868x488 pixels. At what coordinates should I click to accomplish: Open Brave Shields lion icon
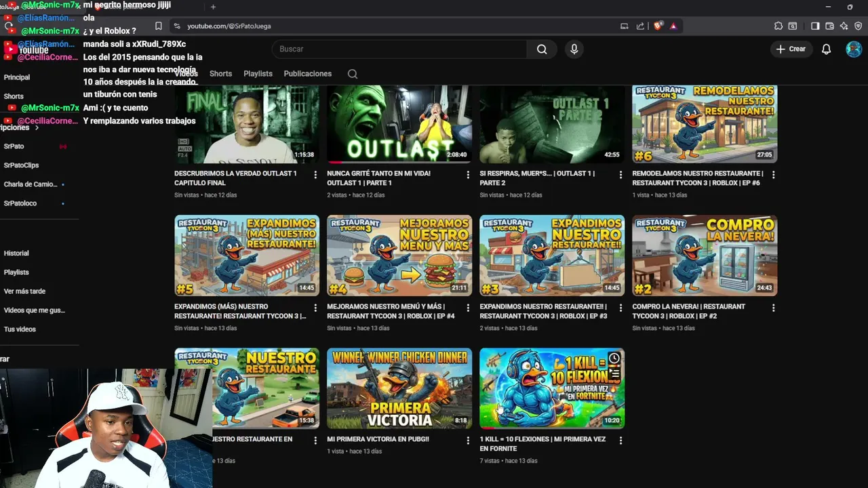pyautogui.click(x=658, y=26)
